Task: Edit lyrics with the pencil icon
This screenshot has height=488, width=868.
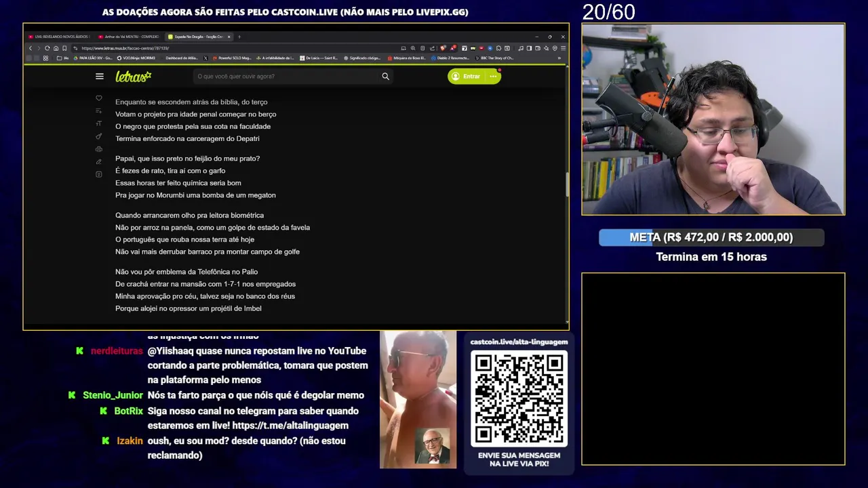Action: click(x=98, y=161)
